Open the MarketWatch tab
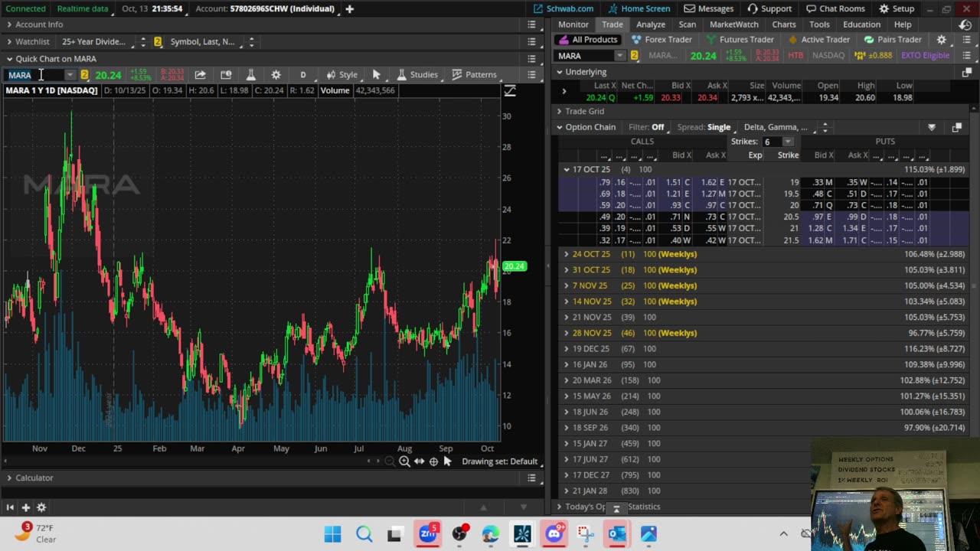The image size is (980, 551). (734, 24)
